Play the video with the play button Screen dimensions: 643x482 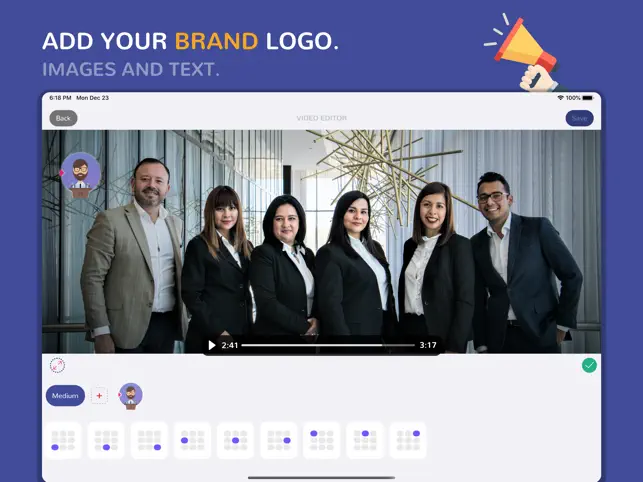[x=212, y=345]
